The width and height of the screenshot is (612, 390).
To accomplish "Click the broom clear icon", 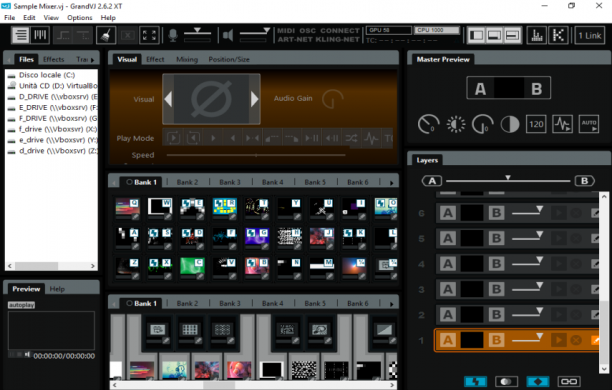I will (x=106, y=36).
